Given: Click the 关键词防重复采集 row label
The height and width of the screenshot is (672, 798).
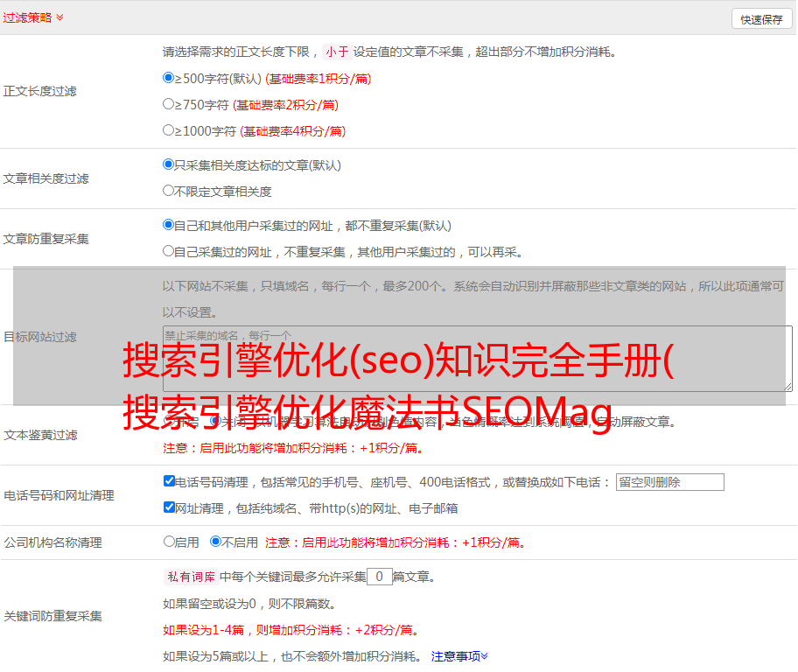Looking at the screenshot, I should click(52, 617).
